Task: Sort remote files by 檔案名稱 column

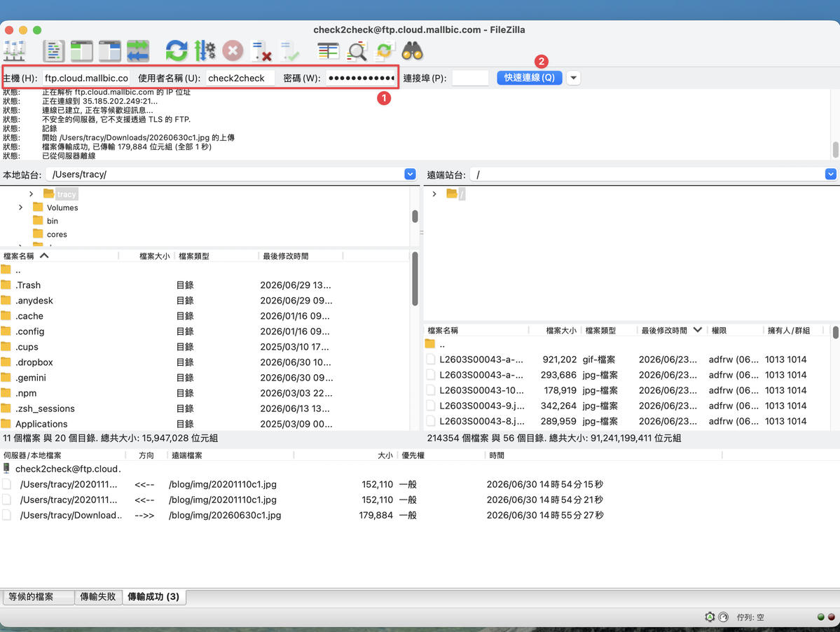Action: tap(476, 331)
